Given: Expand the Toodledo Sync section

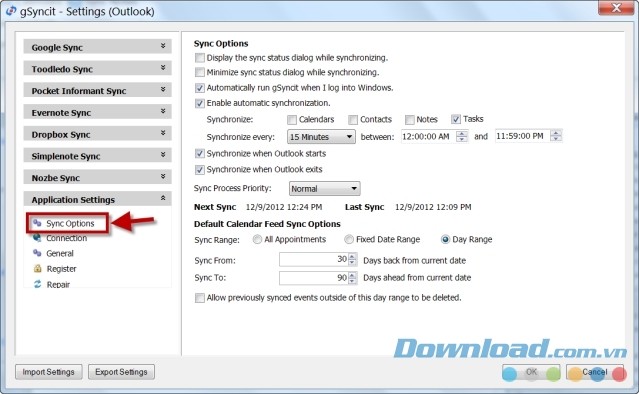Looking at the screenshot, I should click(x=97, y=68).
